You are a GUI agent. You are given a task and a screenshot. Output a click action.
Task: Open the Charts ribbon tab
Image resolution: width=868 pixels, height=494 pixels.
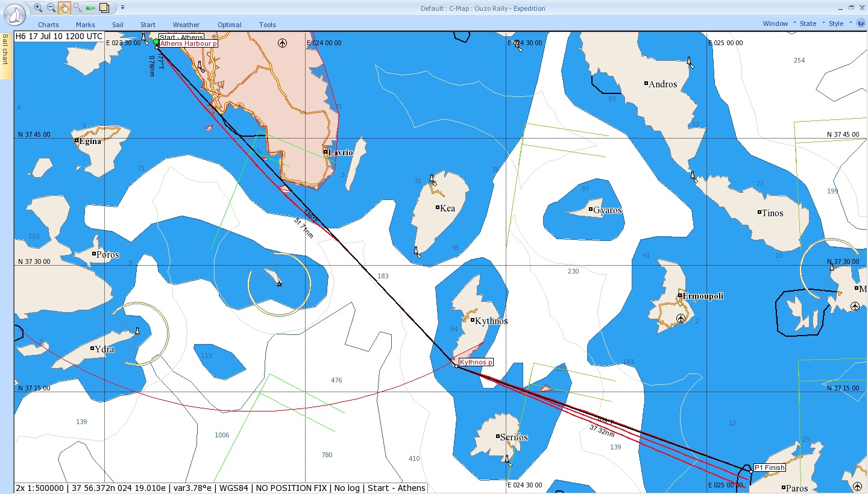point(49,25)
